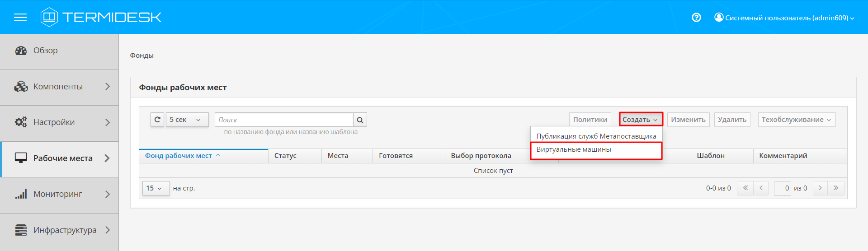868x251 pixels.
Task: Go to the first page arrows
Action: (x=745, y=188)
